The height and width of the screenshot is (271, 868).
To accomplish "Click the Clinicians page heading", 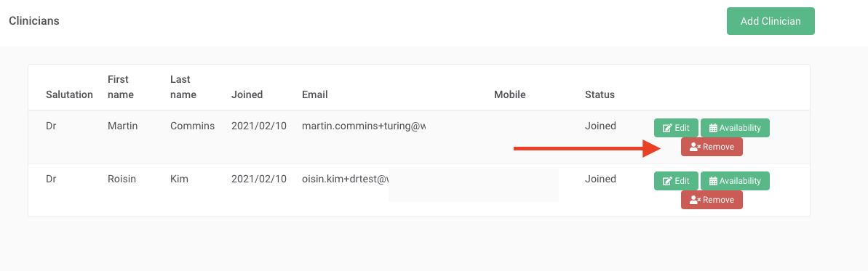I will pos(34,21).
